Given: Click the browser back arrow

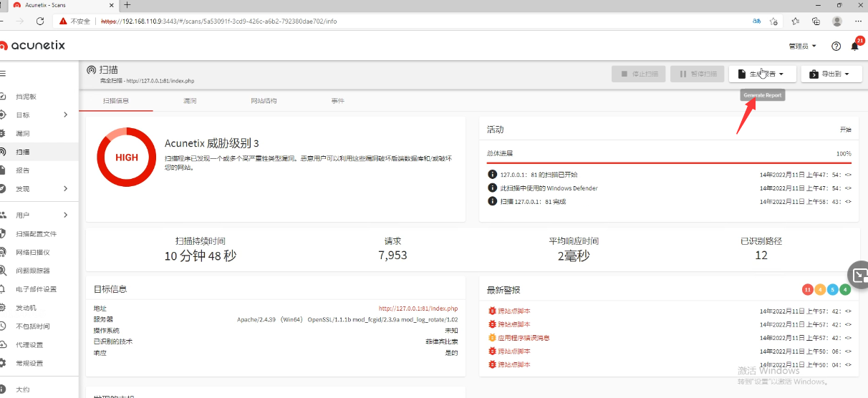Looking at the screenshot, I should (3, 21).
